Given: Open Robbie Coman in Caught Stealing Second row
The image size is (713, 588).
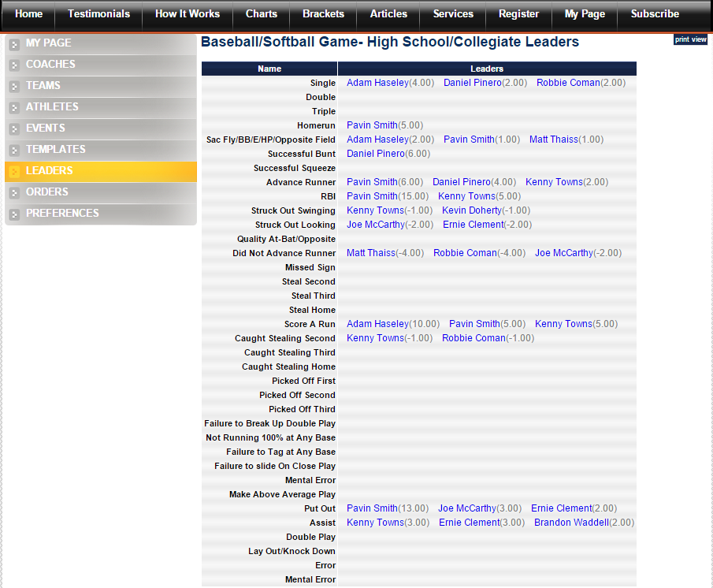Looking at the screenshot, I should coord(473,338).
